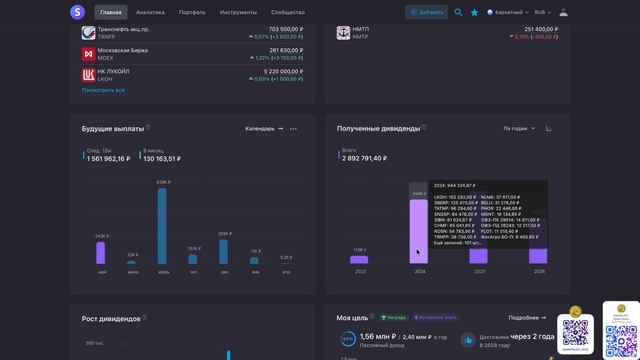Click the Транснефть акц.пр. logo icon

point(88,33)
